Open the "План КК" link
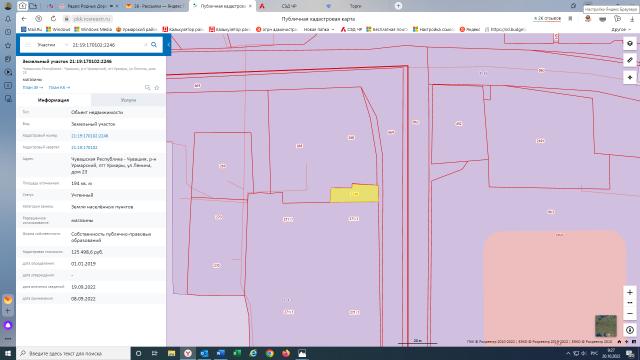640x360 pixels. 59,87
